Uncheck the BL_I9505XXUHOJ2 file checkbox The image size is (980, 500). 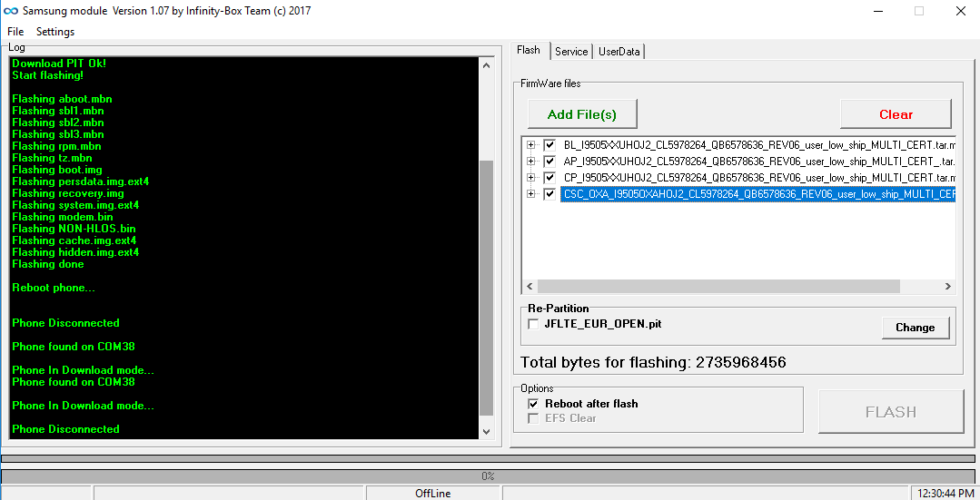pos(549,145)
